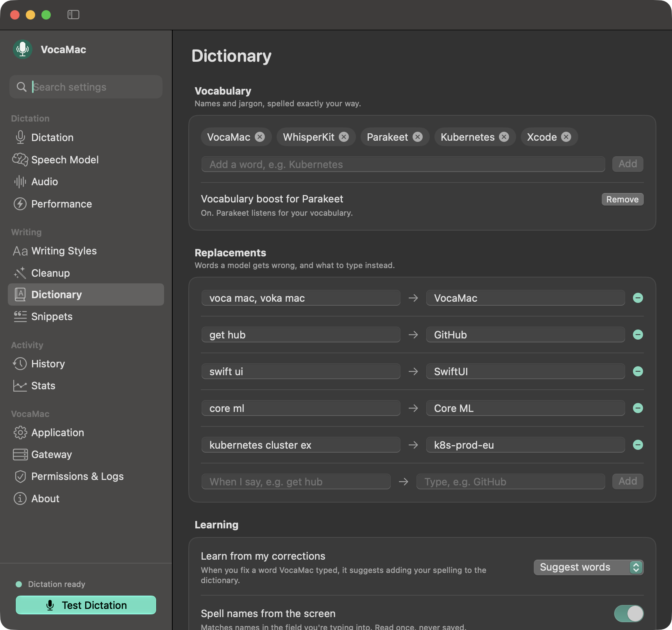Go to Gateway settings
Image resolution: width=672 pixels, height=630 pixels.
pos(86,455)
